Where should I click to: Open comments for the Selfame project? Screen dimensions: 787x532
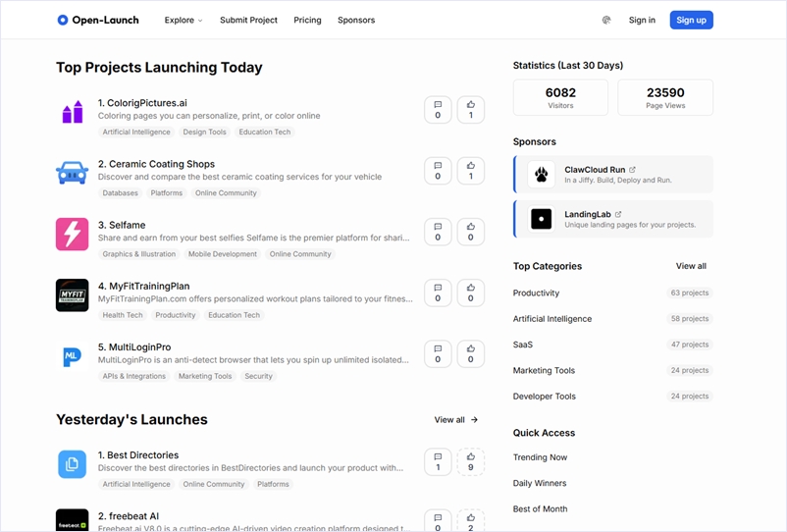[x=438, y=232]
